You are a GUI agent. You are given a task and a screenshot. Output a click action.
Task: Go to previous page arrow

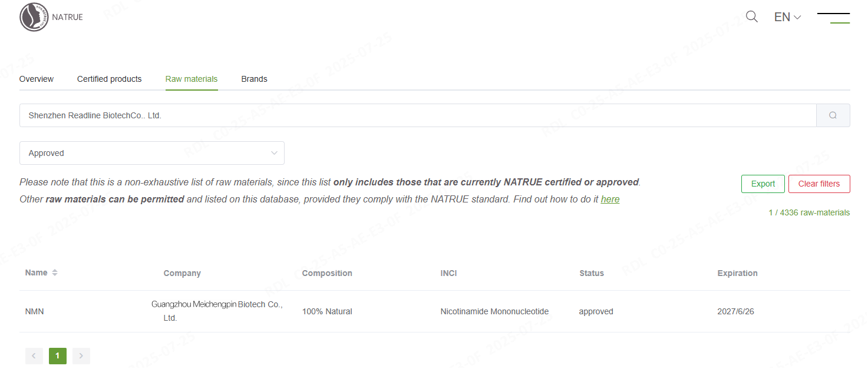point(34,355)
